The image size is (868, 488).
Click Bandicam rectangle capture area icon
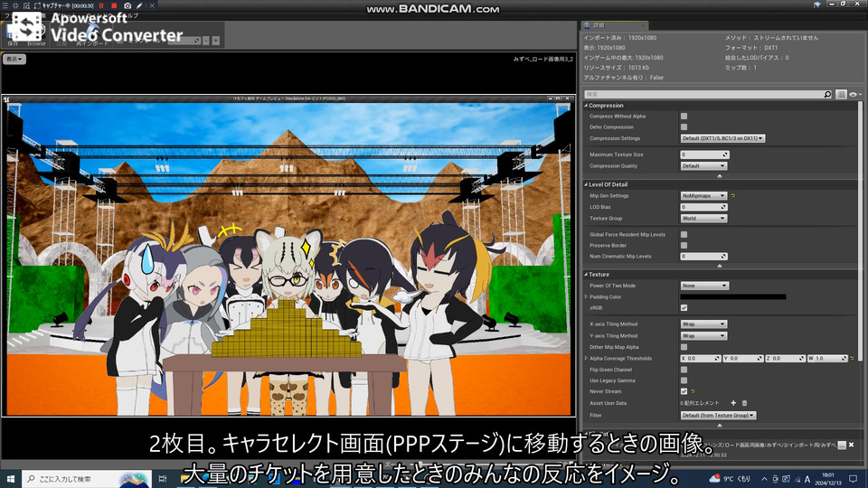(x=37, y=5)
